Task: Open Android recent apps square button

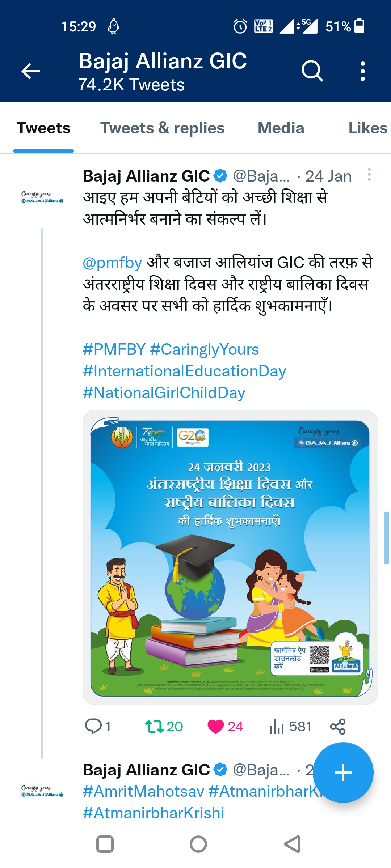Action: [x=105, y=844]
